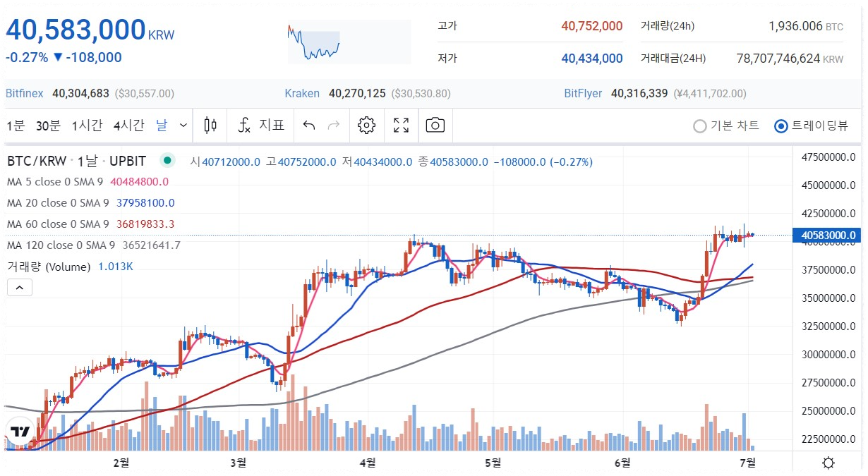Viewport: 868px width, 476px height.
Task: Capture chart snapshot with camera icon
Action: click(x=435, y=125)
